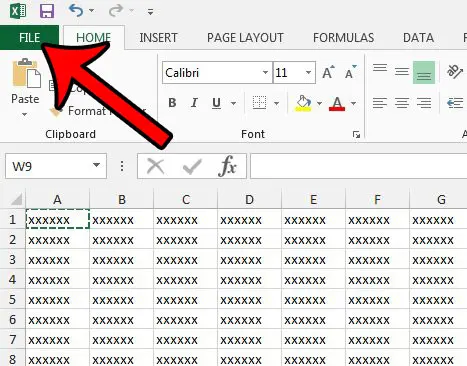Click the text Orientation icon

[455, 71]
